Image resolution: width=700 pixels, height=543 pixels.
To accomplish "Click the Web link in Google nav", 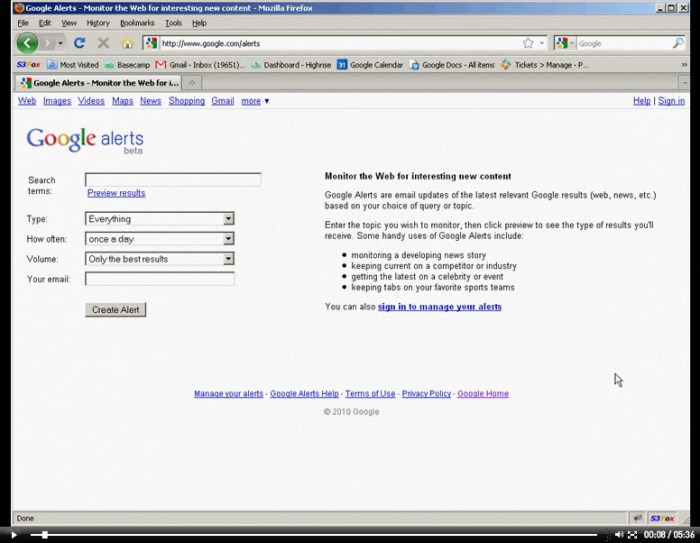I will coord(27,101).
